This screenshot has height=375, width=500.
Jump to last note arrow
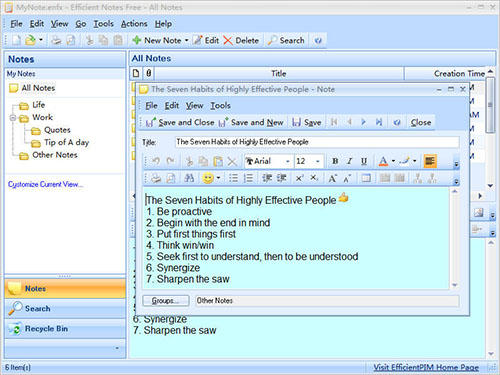(379, 122)
